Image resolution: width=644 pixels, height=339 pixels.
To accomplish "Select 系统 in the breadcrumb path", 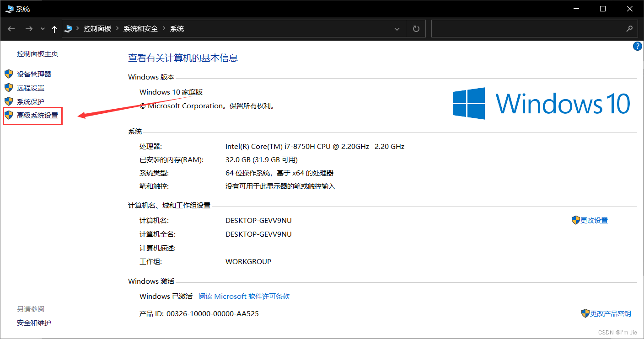I will coord(177,29).
